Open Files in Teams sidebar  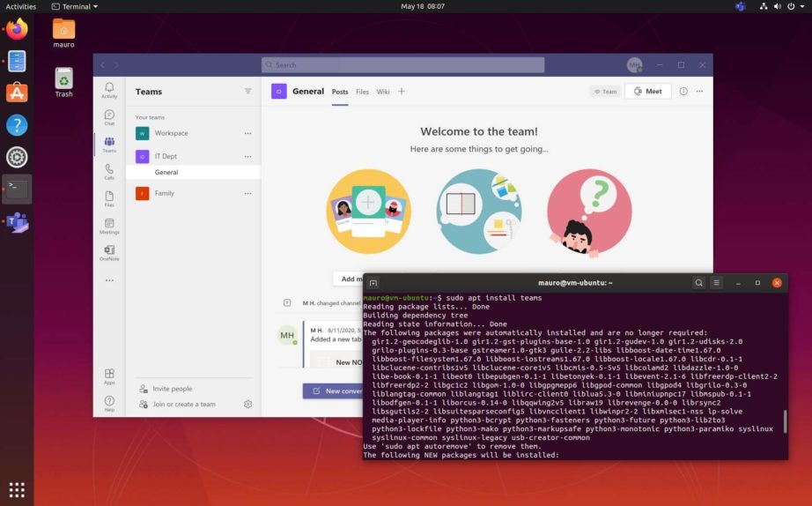pyautogui.click(x=109, y=198)
